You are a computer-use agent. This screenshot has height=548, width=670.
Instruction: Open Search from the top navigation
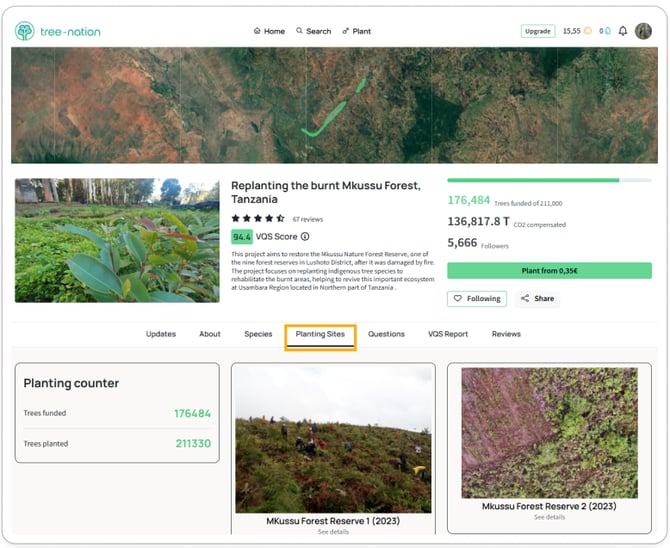point(314,31)
